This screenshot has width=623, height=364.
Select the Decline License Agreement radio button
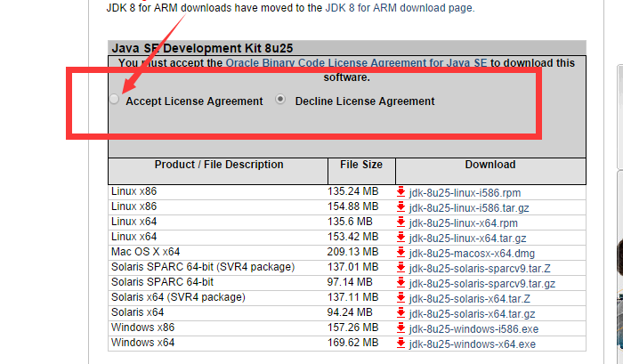(280, 99)
